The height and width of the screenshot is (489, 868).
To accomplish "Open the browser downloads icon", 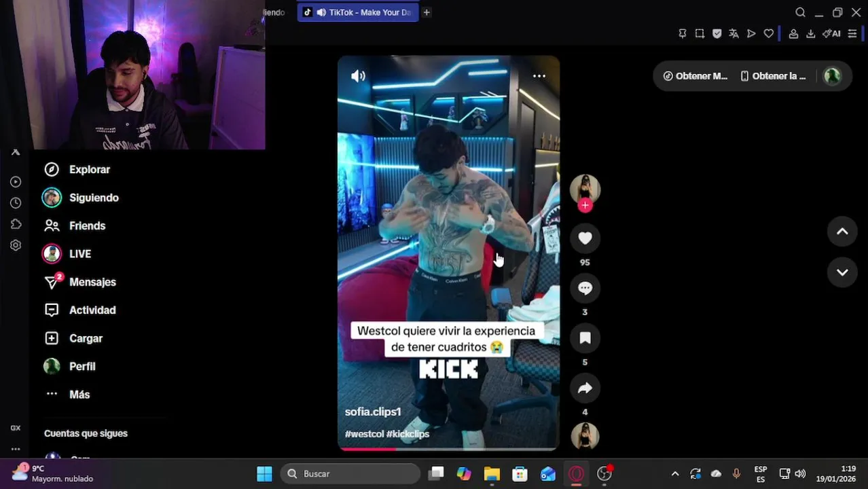I will tap(810, 33).
